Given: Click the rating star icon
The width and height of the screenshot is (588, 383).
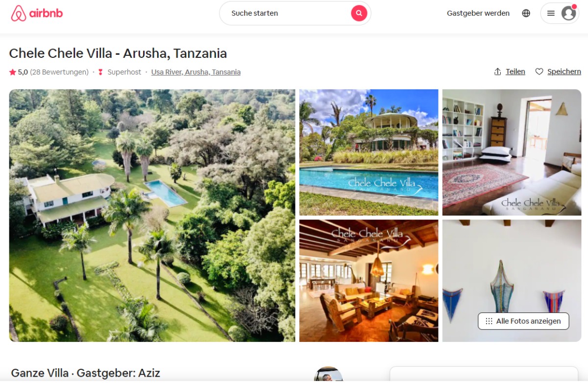Looking at the screenshot, I should [13, 72].
